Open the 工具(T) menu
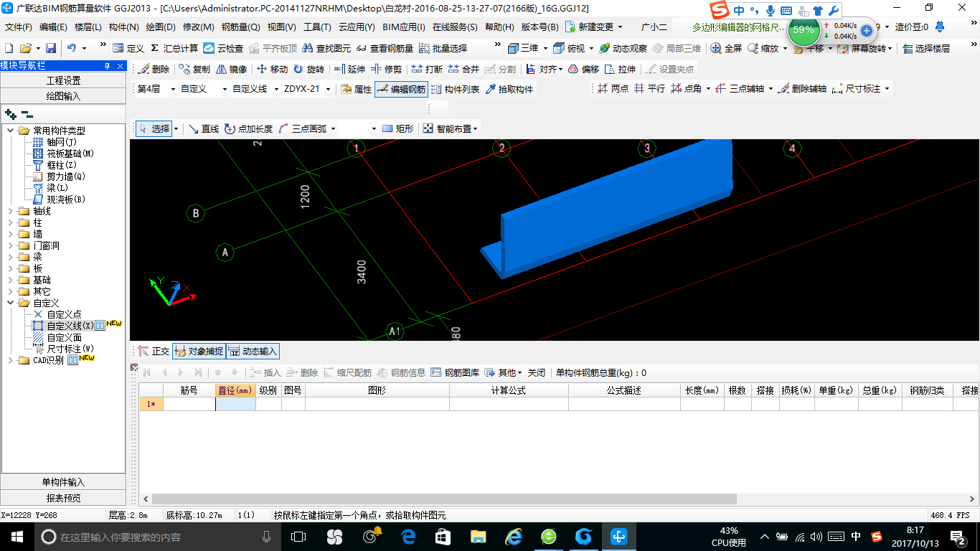The height and width of the screenshot is (551, 980). point(317,27)
